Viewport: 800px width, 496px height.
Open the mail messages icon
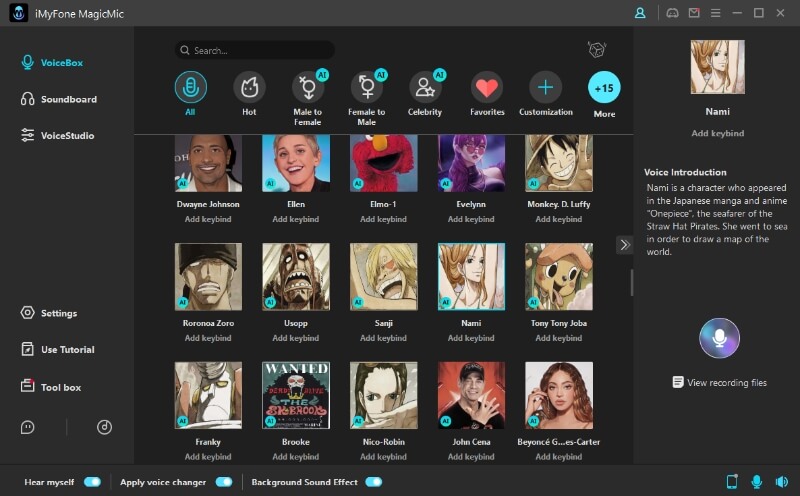pos(694,13)
